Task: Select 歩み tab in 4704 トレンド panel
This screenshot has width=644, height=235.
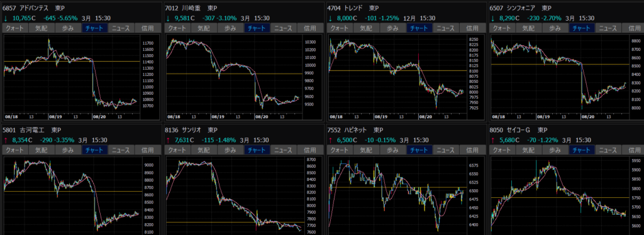Action: (x=392, y=28)
